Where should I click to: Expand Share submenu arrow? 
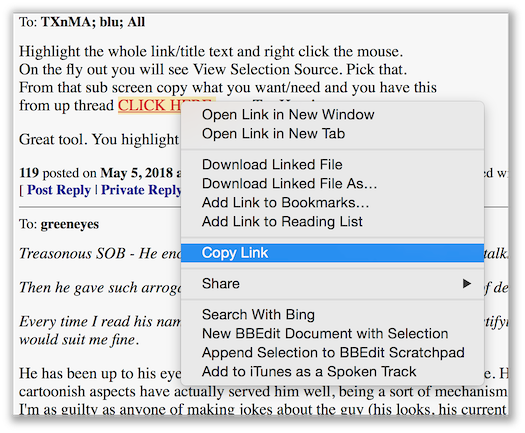466,284
